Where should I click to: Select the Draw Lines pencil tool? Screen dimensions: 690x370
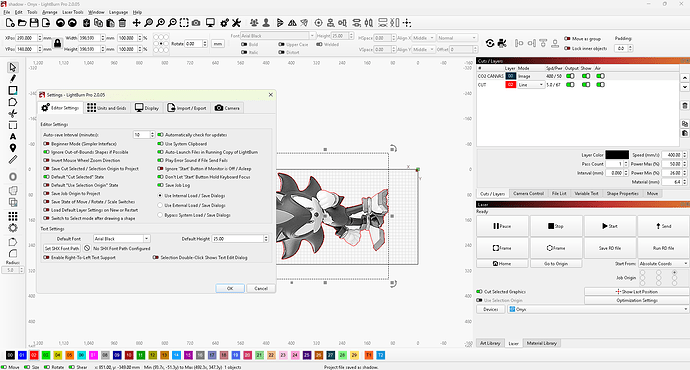13,79
